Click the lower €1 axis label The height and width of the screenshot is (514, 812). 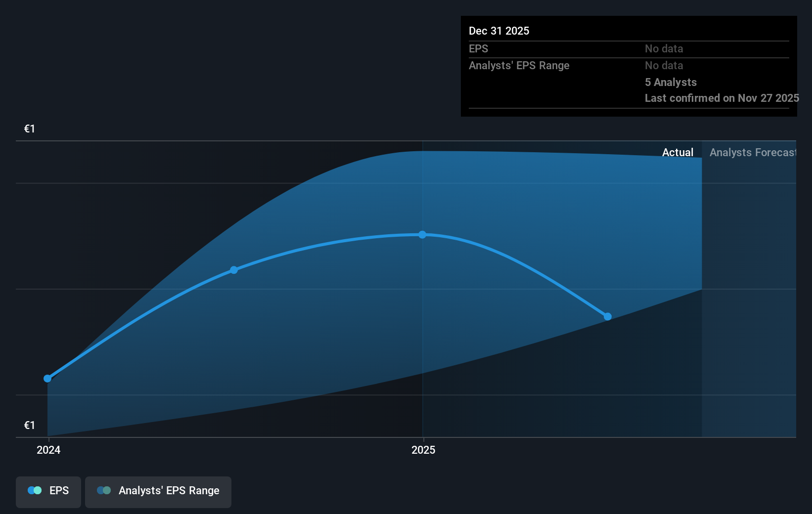[x=29, y=424]
